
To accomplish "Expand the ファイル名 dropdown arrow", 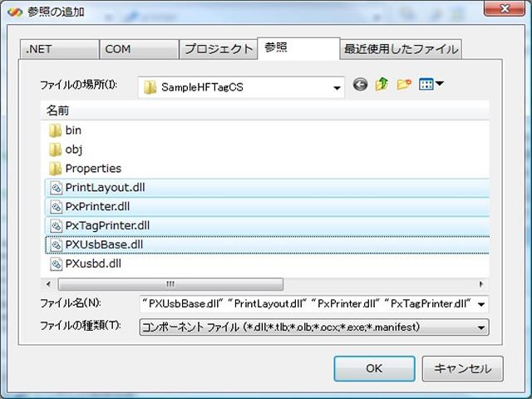I will pyautogui.click(x=481, y=304).
